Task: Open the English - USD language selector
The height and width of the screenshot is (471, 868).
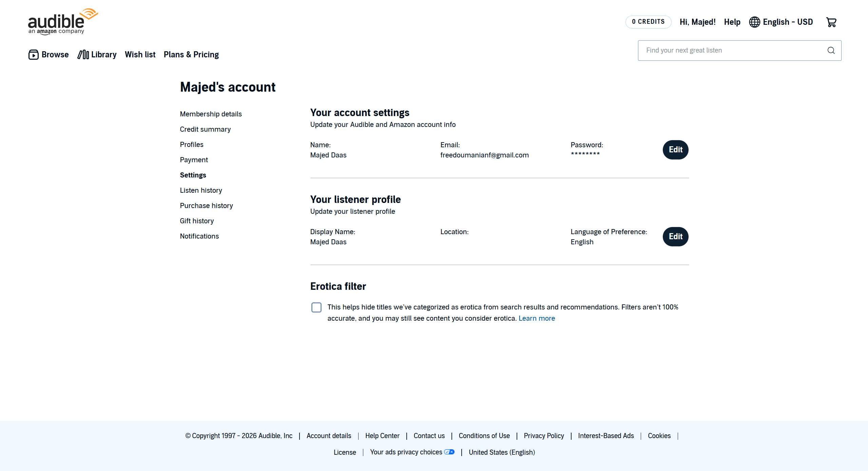Action: pyautogui.click(x=787, y=22)
